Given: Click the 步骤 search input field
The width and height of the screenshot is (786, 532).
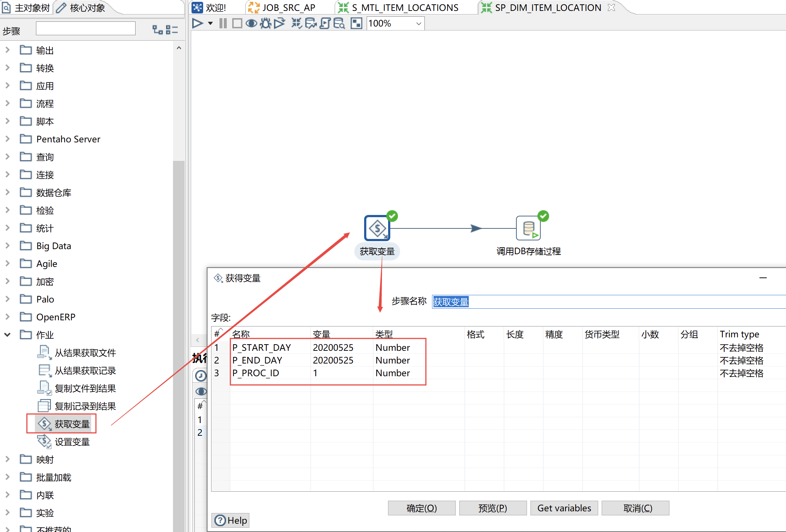Looking at the screenshot, I should [86, 29].
